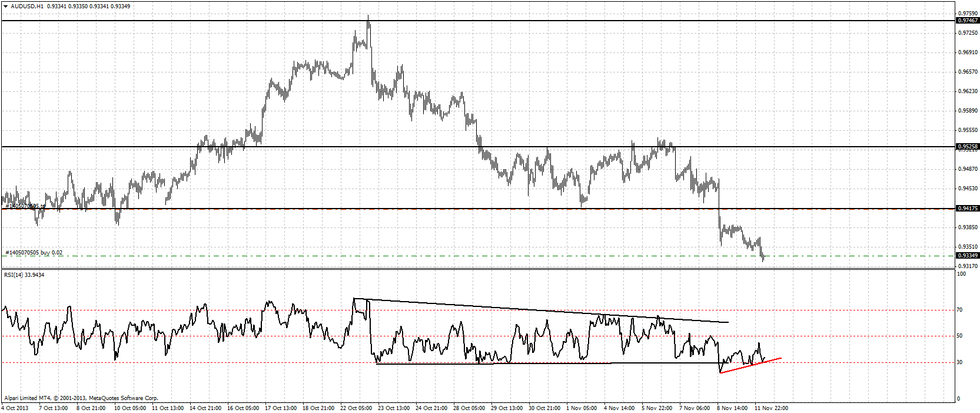Screen dimensions: 980x413
Task: Select the 0.97467 price label on axis
Action: 968,21
